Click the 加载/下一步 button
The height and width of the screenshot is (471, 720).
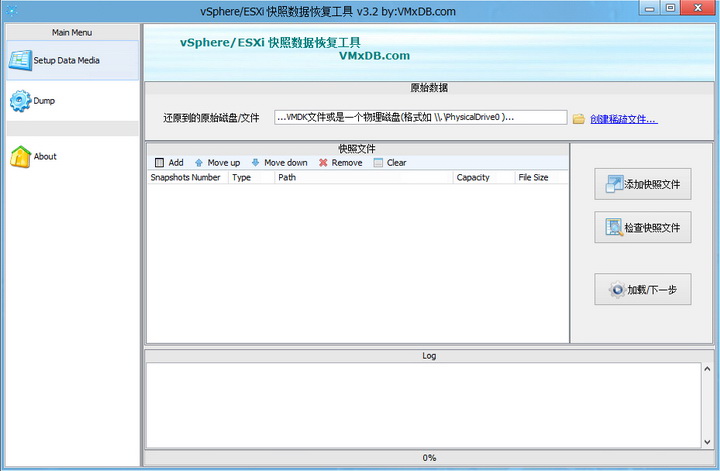click(642, 289)
